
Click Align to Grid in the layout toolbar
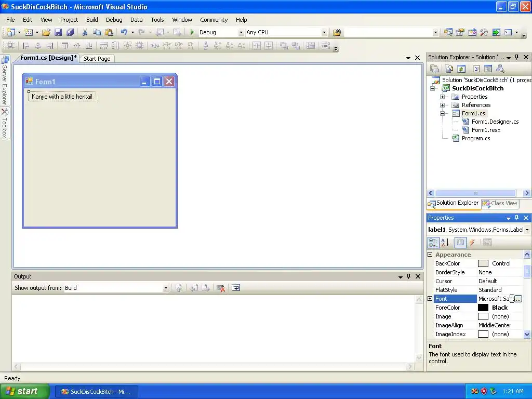point(10,46)
